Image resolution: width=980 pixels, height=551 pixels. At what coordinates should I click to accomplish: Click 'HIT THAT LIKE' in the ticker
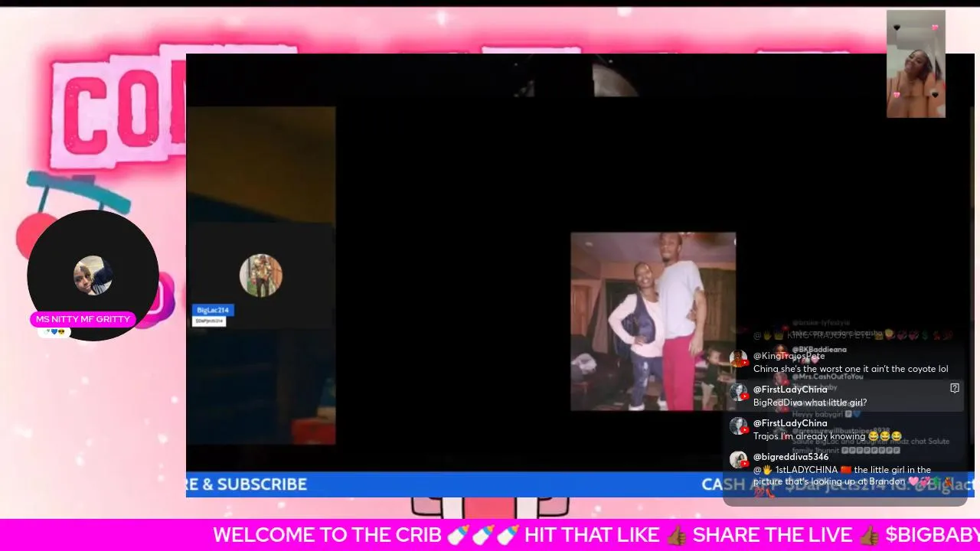[592, 534]
